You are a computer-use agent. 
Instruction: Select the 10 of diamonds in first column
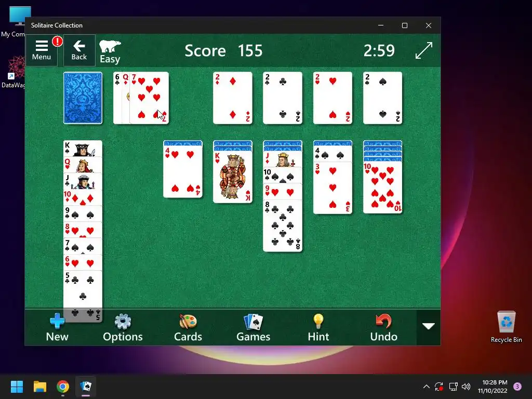click(x=83, y=197)
